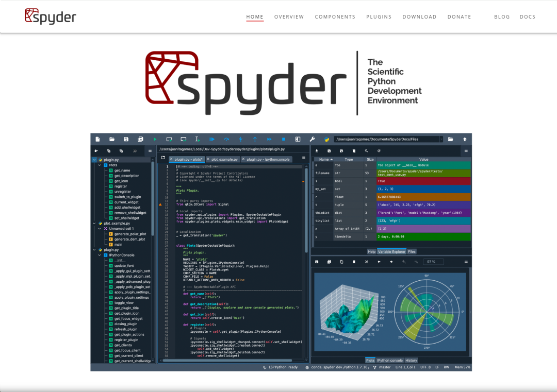Open the Files pane tab
Viewport: 557px width, 392px height.
(x=412, y=251)
